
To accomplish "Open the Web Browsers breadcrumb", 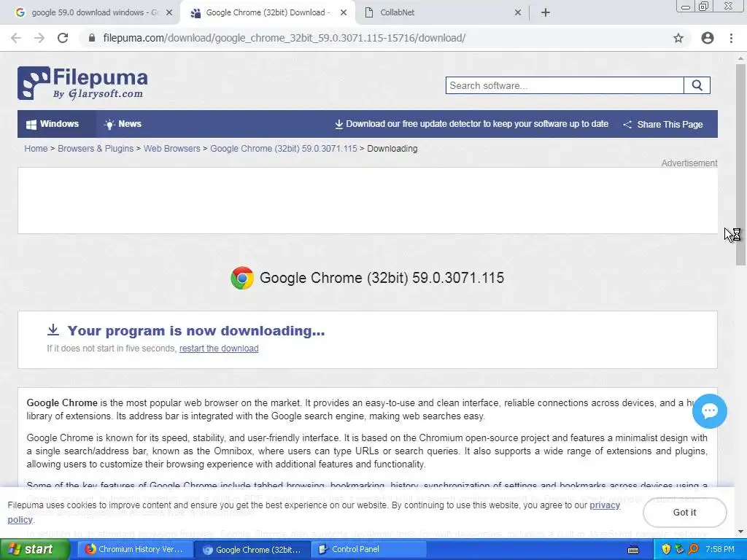I will 172,149.
